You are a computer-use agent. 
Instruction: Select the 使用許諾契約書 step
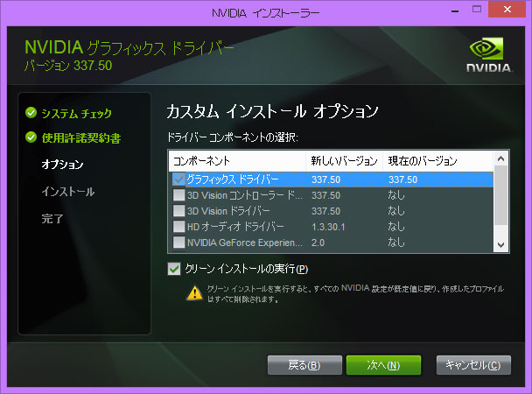coord(81,138)
